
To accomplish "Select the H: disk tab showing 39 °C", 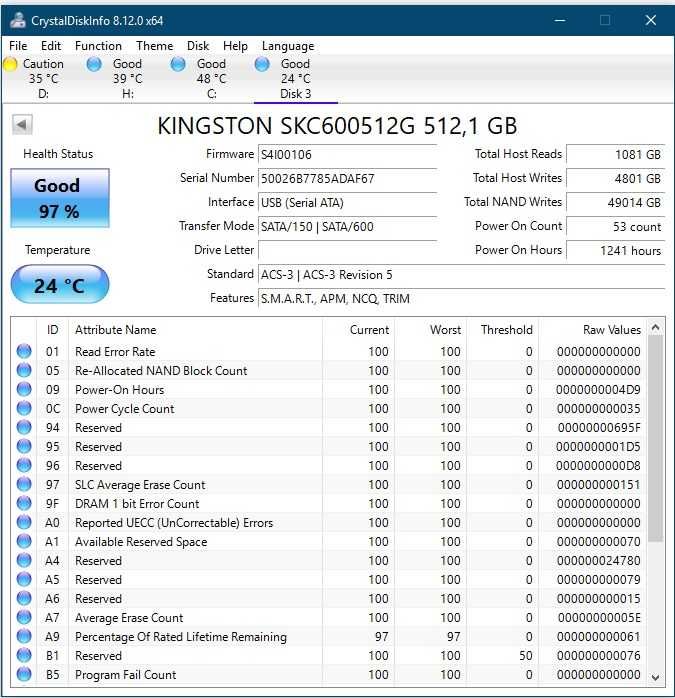I will (x=128, y=79).
